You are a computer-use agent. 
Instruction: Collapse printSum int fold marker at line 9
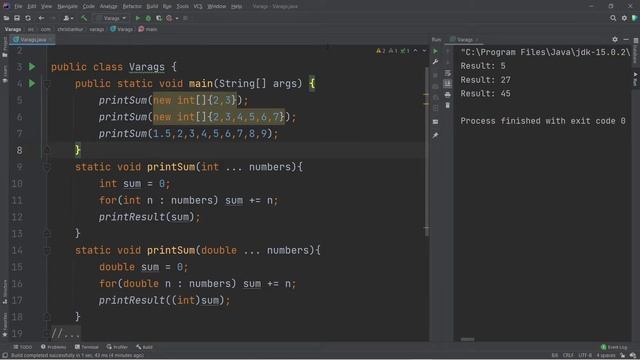[47, 167]
